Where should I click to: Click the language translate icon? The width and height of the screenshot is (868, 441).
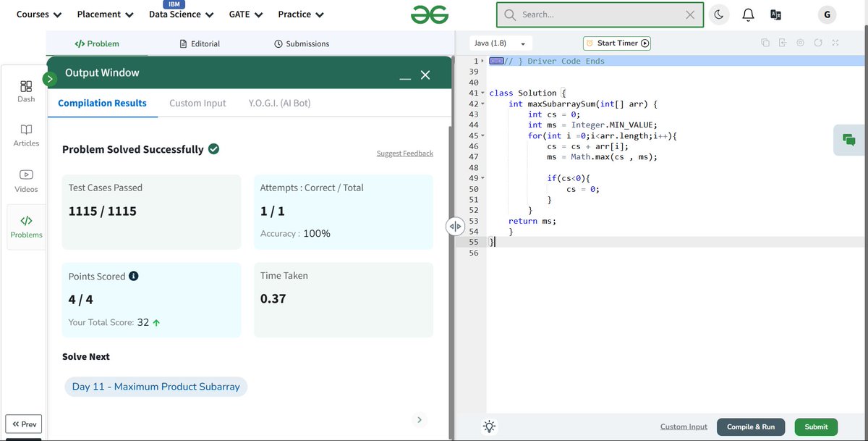pyautogui.click(x=776, y=14)
